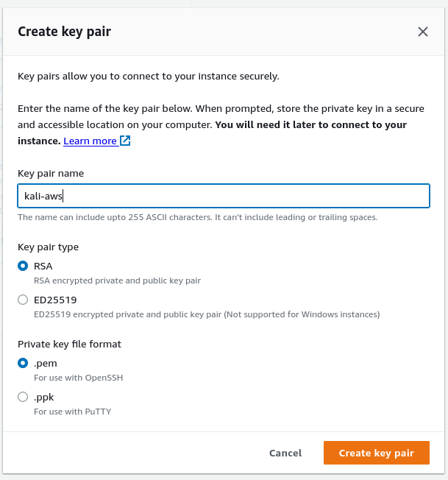This screenshot has width=448, height=480.
Task: Click the Create key pair dialog title
Action: click(64, 31)
